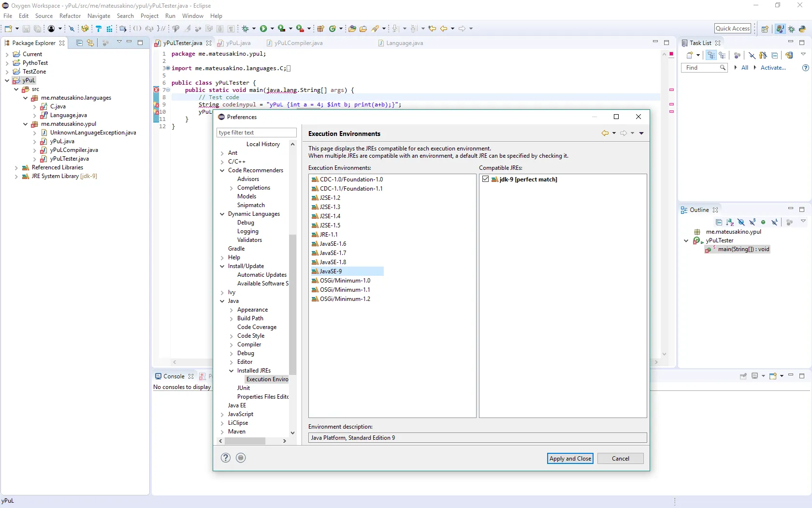Toggle the jdk-9 perfect match checkbox
Image resolution: width=812 pixels, height=508 pixels.
[x=486, y=179]
